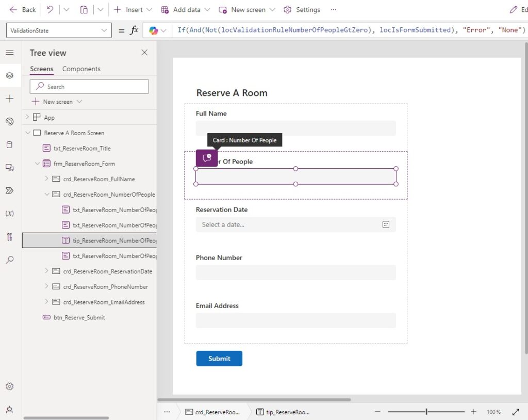Open Advanced tools from the left rail
The width and height of the screenshot is (528, 420).
coord(10,237)
